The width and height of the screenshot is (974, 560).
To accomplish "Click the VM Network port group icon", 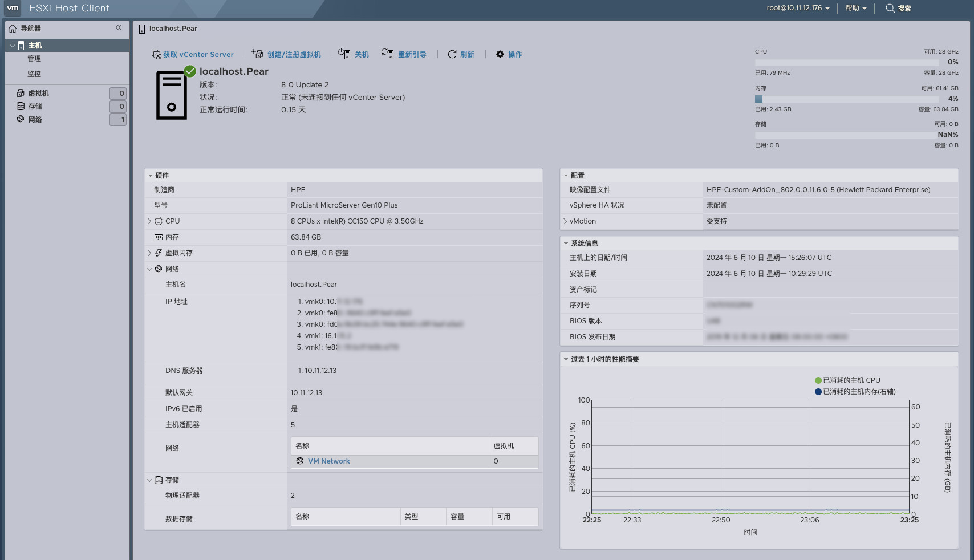I will tap(300, 461).
